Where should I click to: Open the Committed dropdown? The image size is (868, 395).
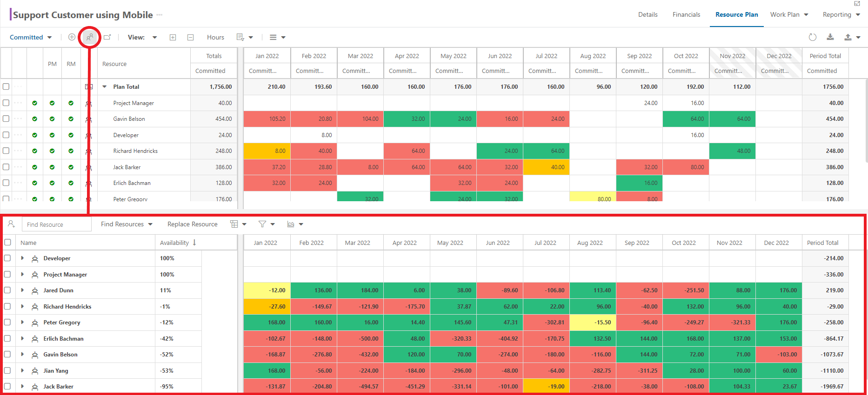31,37
